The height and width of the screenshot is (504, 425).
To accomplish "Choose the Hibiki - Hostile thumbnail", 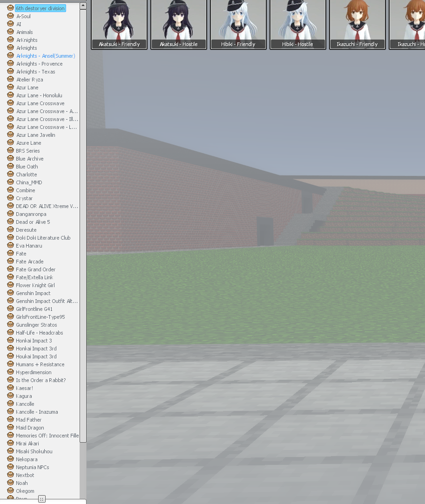I will (298, 24).
